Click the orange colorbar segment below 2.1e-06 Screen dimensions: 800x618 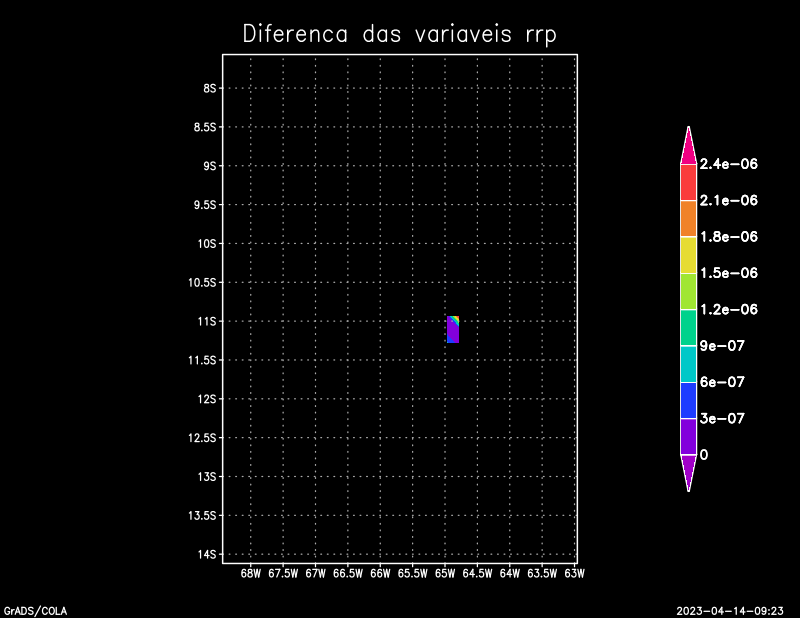[688, 218]
